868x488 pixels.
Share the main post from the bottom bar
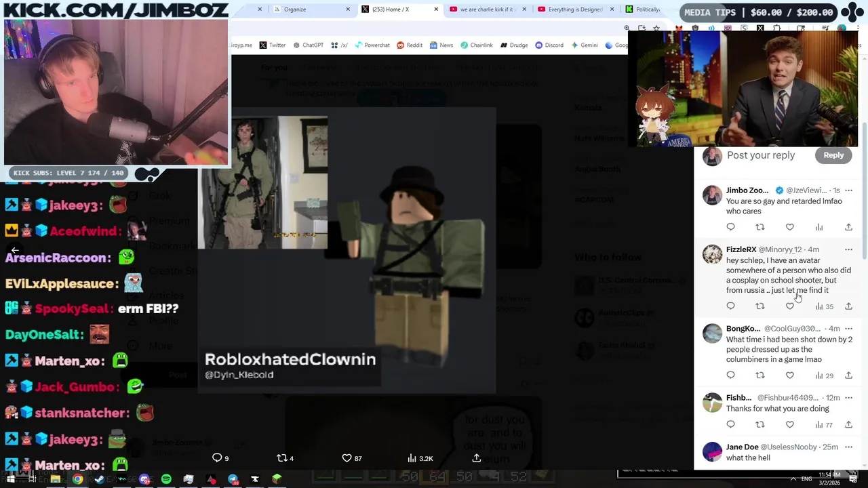(477, 458)
